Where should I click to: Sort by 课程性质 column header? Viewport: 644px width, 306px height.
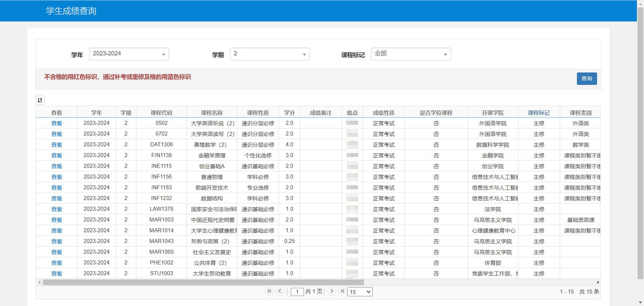point(258,113)
